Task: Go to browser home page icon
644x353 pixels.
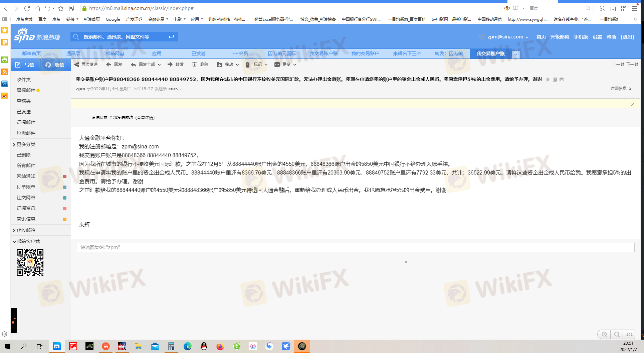Action: [x=38, y=8]
